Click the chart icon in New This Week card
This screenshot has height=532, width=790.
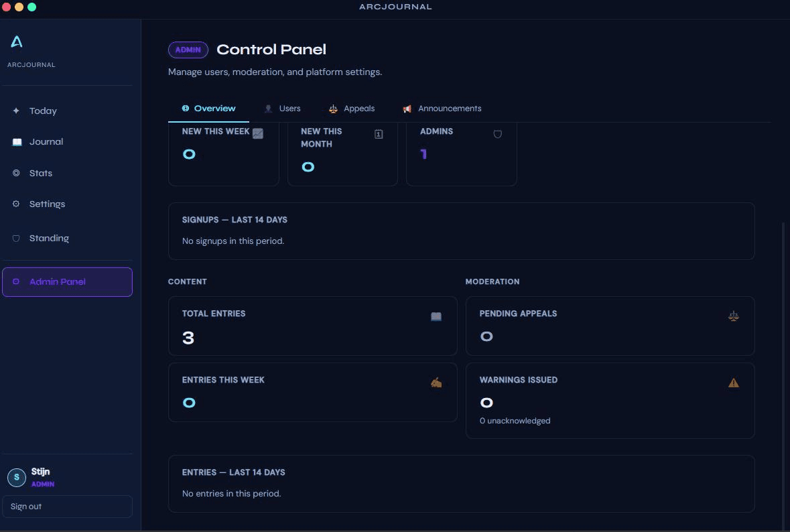pyautogui.click(x=257, y=133)
